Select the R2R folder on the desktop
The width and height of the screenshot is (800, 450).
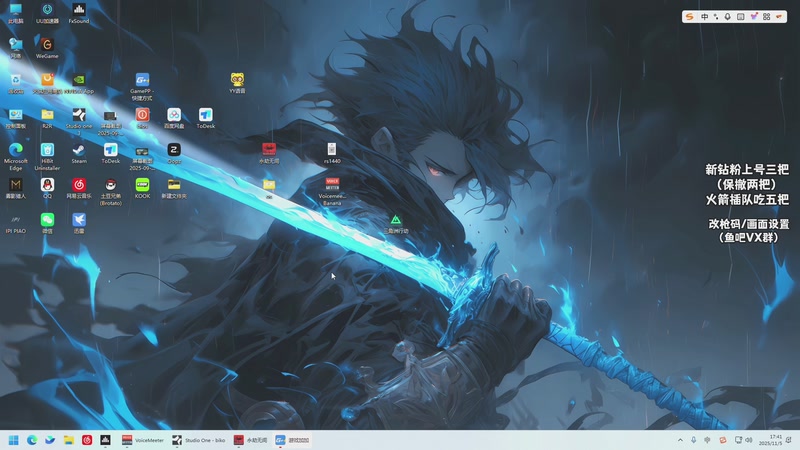pos(47,118)
